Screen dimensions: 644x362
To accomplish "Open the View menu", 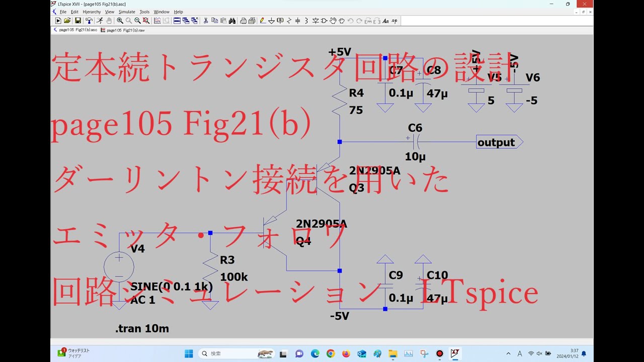I will 110,12.
